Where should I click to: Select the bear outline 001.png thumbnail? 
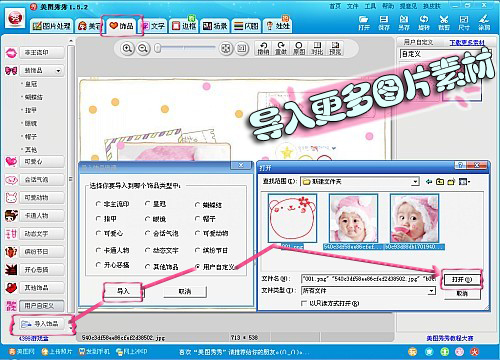pos(292,218)
